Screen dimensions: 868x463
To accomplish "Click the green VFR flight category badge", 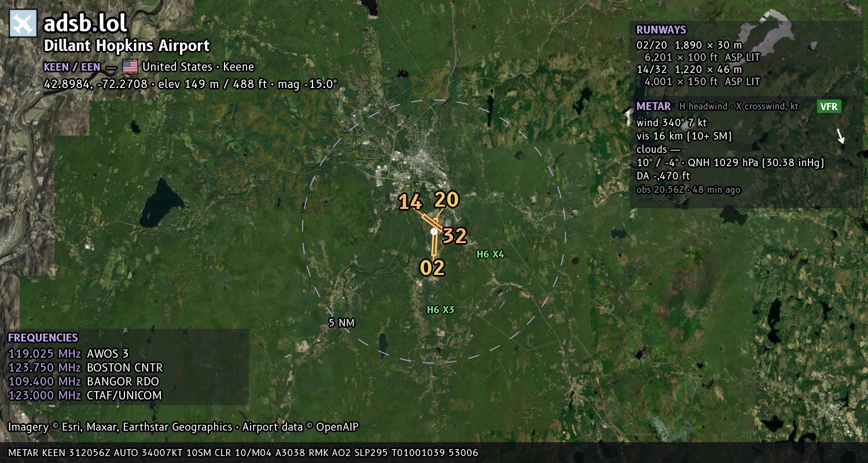I will coord(829,106).
